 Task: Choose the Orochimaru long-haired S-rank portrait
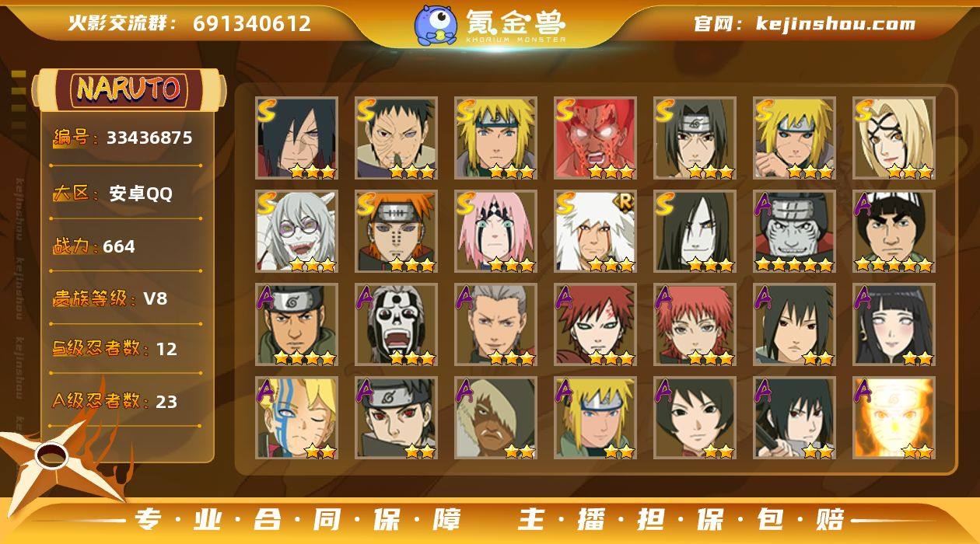[695, 232]
